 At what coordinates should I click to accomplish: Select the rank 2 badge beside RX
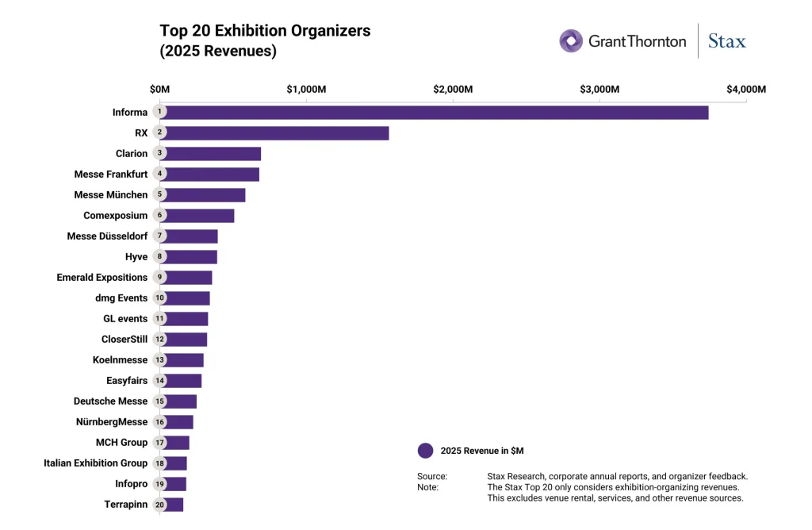(159, 132)
